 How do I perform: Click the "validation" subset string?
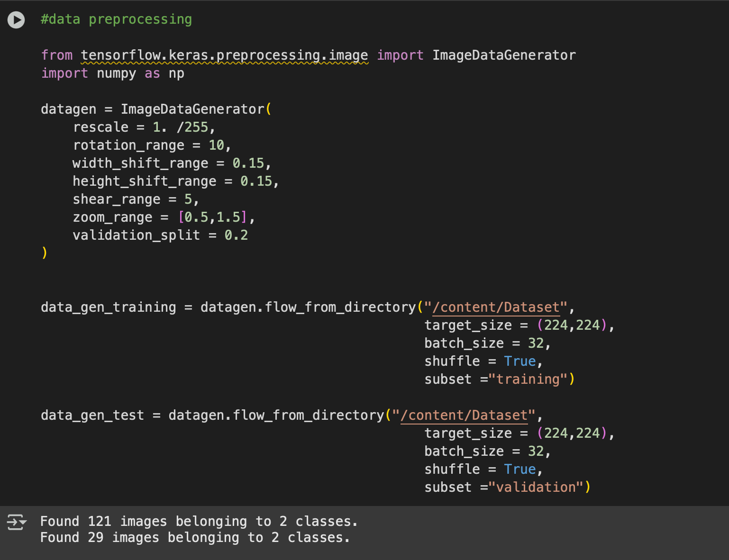(536, 488)
